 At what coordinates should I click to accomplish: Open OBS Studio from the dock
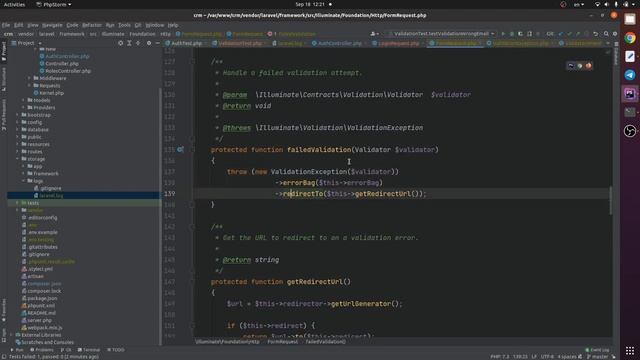pyautogui.click(x=630, y=131)
